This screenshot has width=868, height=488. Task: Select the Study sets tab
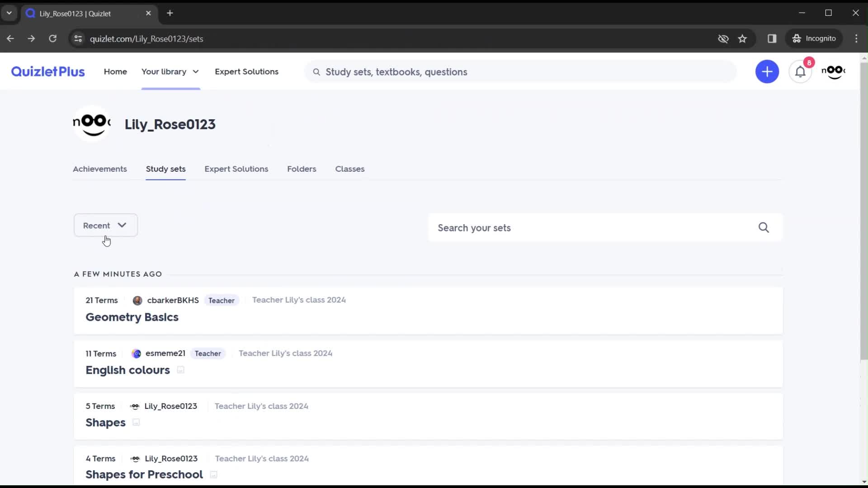coord(165,169)
